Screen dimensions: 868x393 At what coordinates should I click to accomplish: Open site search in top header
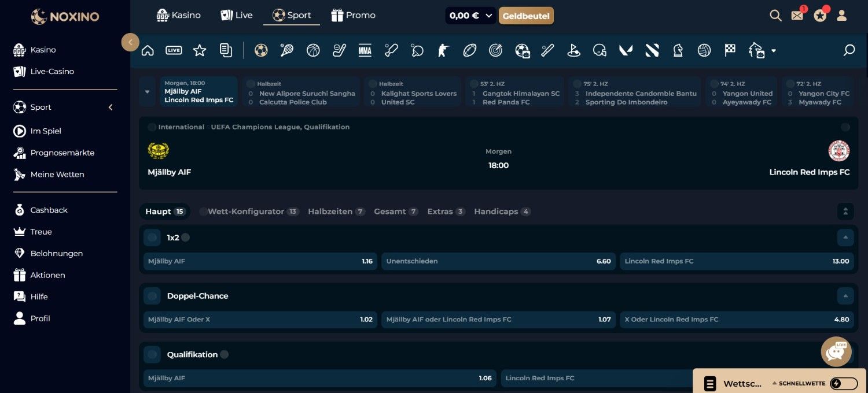tap(775, 16)
